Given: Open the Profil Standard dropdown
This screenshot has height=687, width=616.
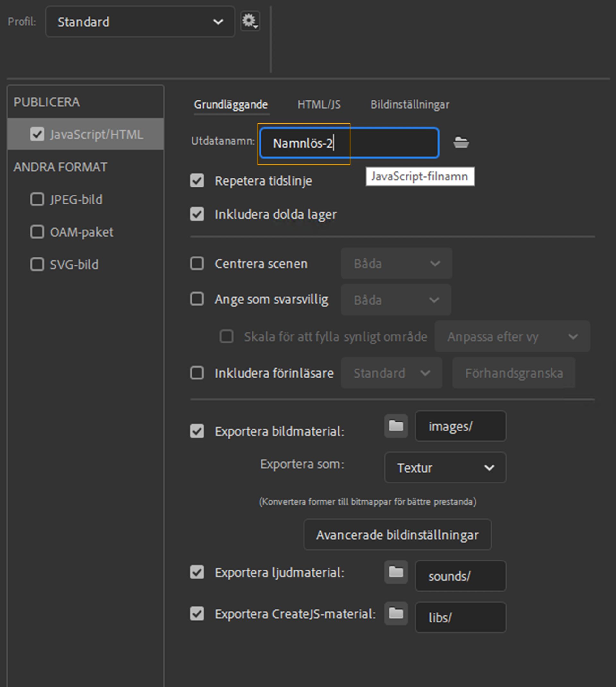Looking at the screenshot, I should pyautogui.click(x=140, y=22).
